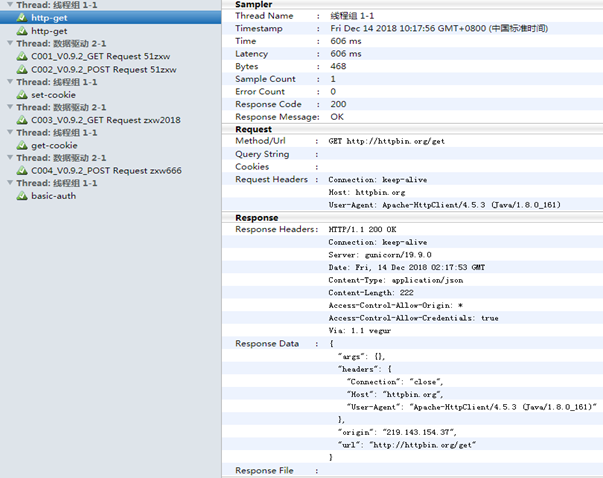603x478 pixels.
Task: Click the green icon beside set-cookie
Action: pyautogui.click(x=21, y=95)
